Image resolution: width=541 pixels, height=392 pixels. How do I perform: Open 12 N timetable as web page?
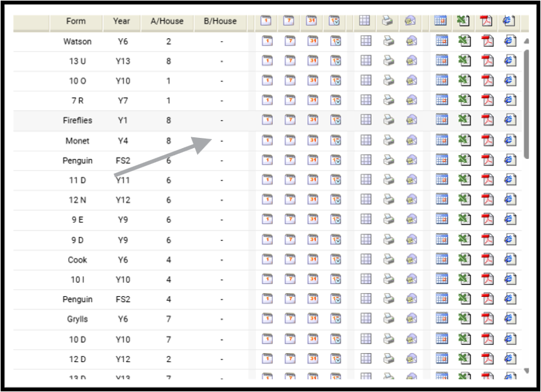(x=510, y=200)
